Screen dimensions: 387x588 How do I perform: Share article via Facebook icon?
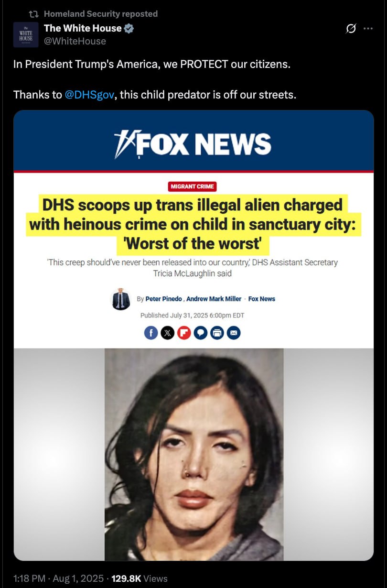[x=151, y=332]
